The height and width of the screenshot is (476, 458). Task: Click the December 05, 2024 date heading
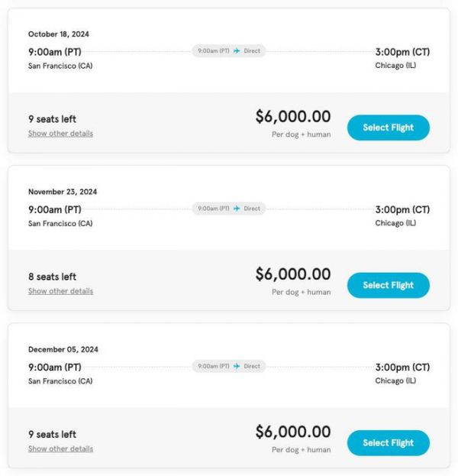[63, 349]
